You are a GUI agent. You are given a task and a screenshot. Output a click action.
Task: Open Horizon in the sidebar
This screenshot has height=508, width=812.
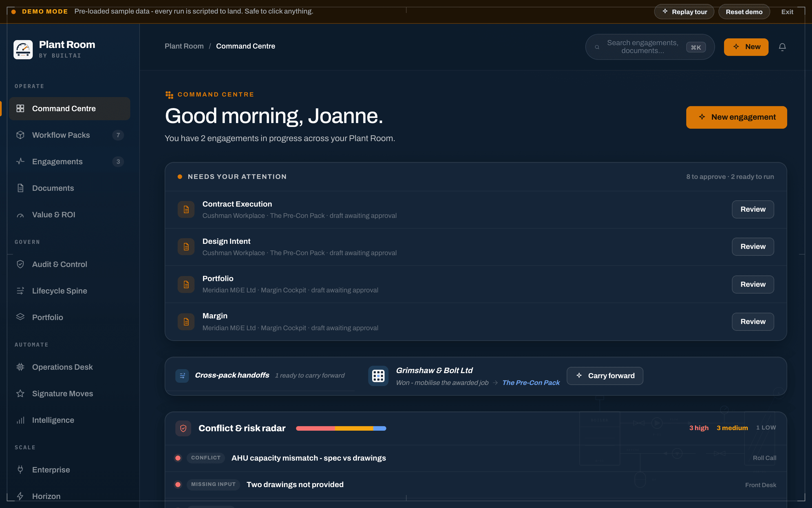[x=69, y=496]
